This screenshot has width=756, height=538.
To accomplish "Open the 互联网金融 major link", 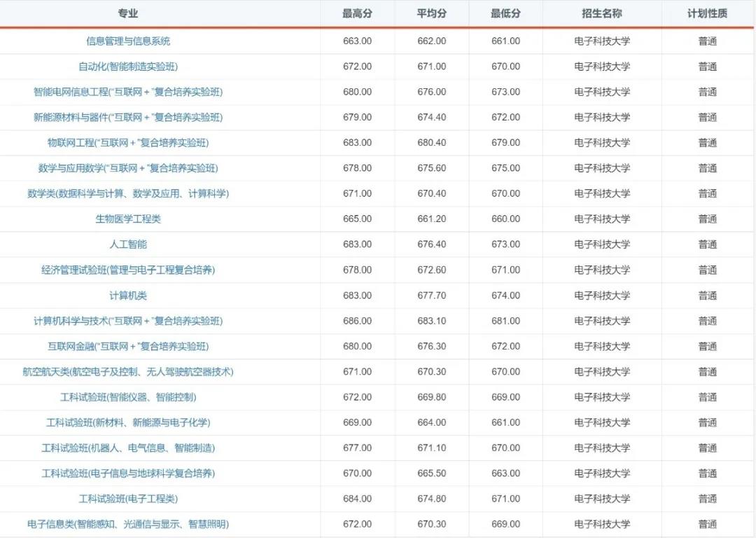I will (127, 346).
